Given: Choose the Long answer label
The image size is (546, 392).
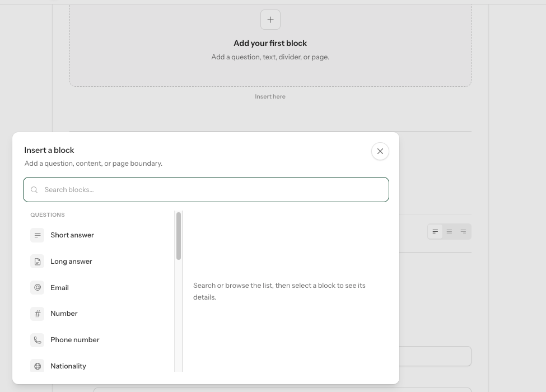Looking at the screenshot, I should [71, 262].
